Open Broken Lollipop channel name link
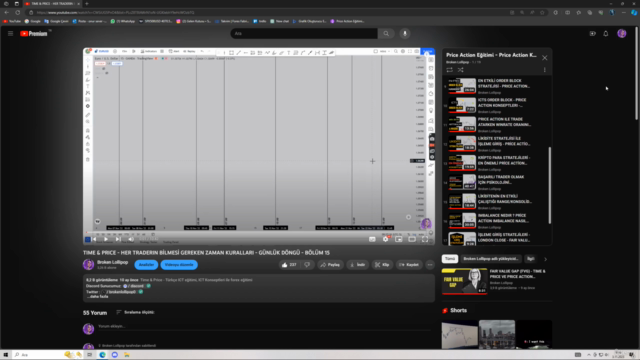 pyautogui.click(x=113, y=262)
